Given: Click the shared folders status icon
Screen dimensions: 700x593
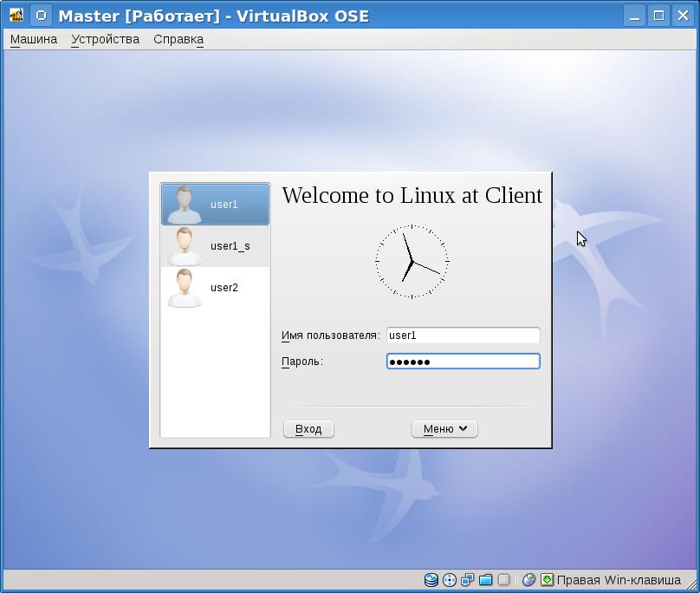Looking at the screenshot, I should click(x=485, y=580).
